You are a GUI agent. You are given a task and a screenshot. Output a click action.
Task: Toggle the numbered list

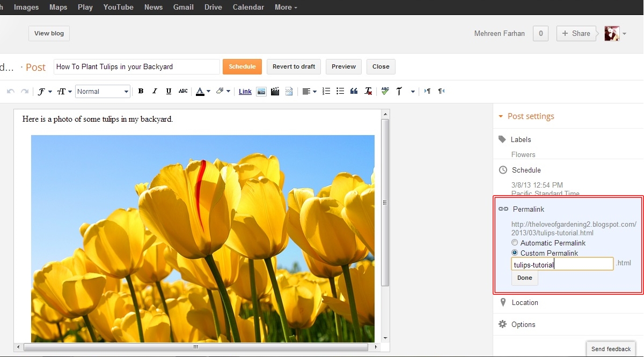326,91
